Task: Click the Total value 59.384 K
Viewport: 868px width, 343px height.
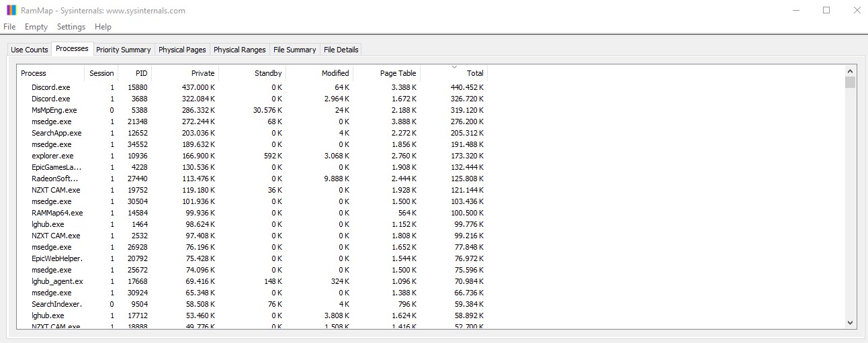Action: point(469,304)
